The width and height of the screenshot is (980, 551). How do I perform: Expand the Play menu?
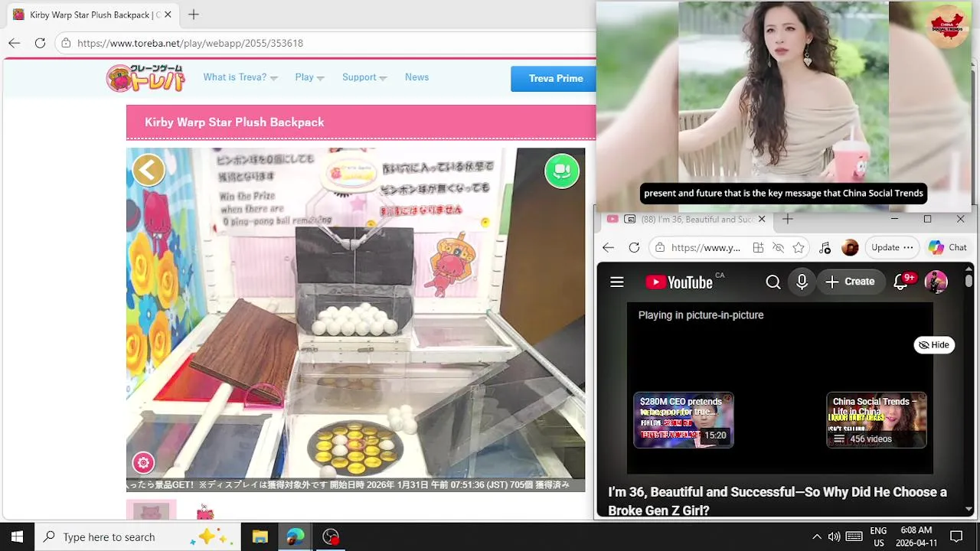[x=309, y=77]
